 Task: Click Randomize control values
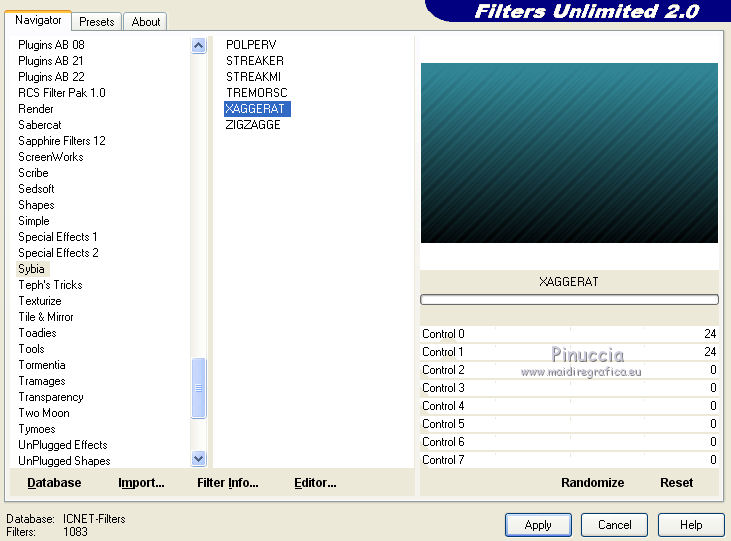tap(593, 482)
